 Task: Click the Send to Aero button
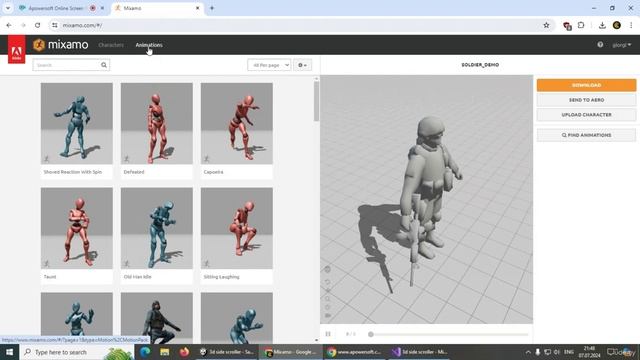tap(586, 100)
